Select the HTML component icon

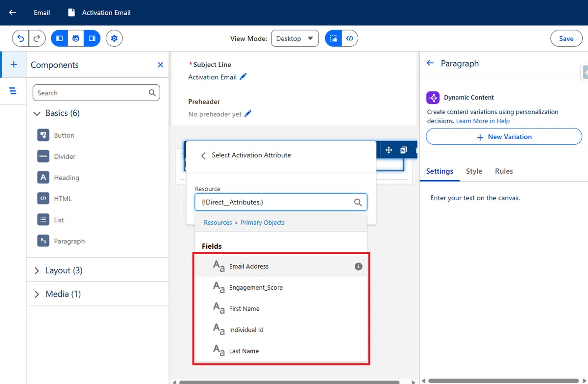point(43,198)
